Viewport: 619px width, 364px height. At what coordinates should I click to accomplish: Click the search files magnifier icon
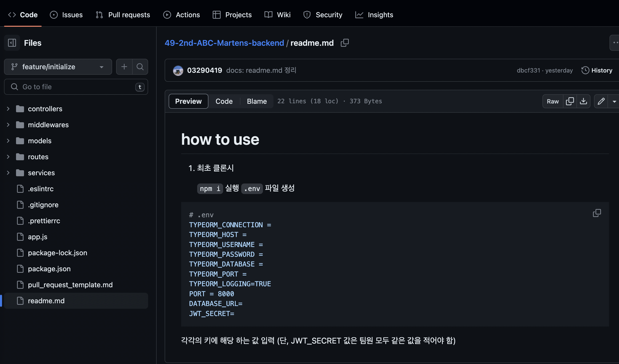click(x=140, y=67)
